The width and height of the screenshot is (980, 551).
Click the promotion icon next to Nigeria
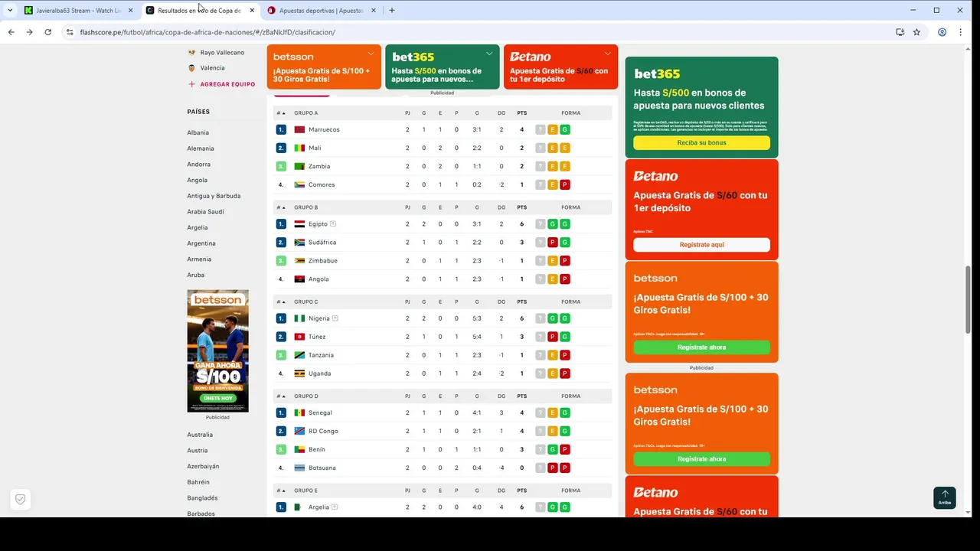pyautogui.click(x=335, y=318)
